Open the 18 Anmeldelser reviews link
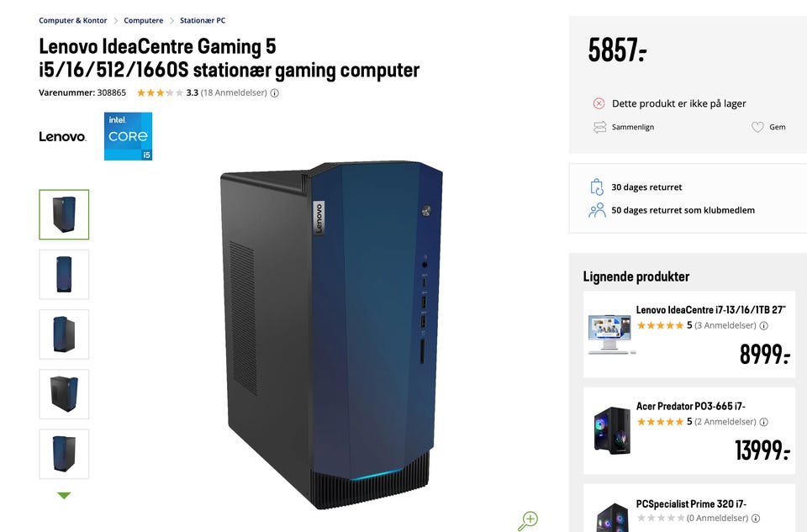Image resolution: width=807 pixels, height=532 pixels. pos(234,92)
